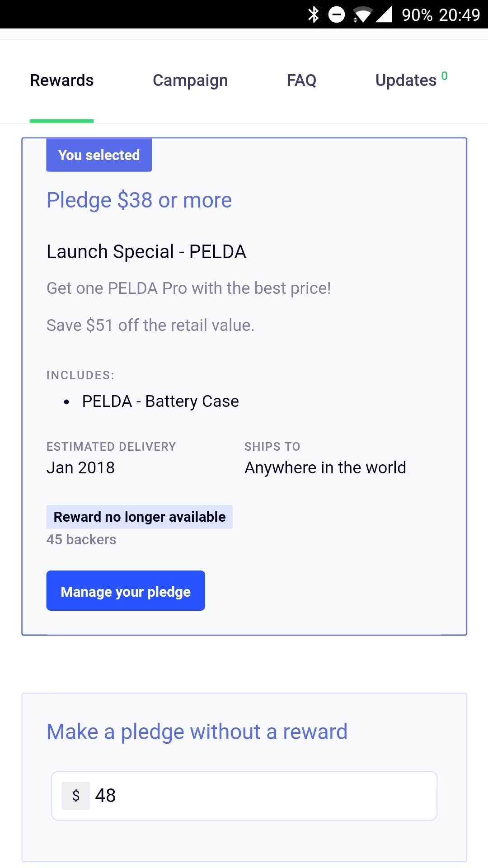Click the pledge amount input field
The height and width of the screenshot is (868, 488).
262,796
